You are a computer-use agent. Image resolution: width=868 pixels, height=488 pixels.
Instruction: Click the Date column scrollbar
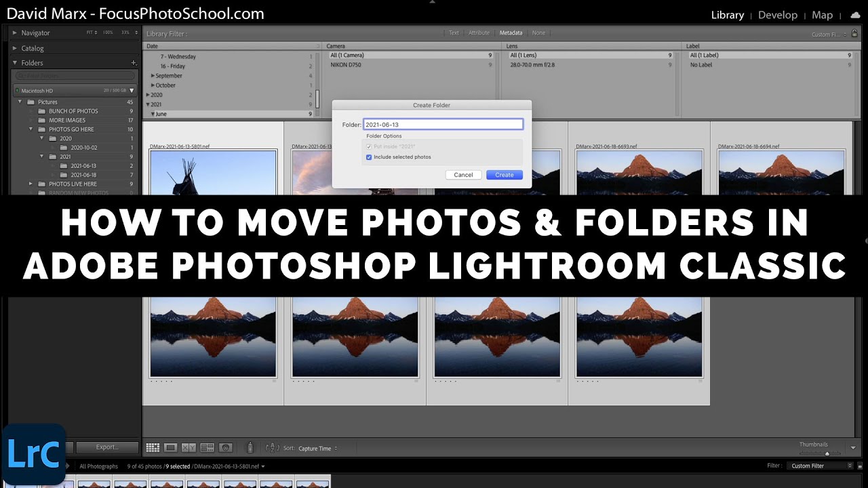tap(317, 98)
